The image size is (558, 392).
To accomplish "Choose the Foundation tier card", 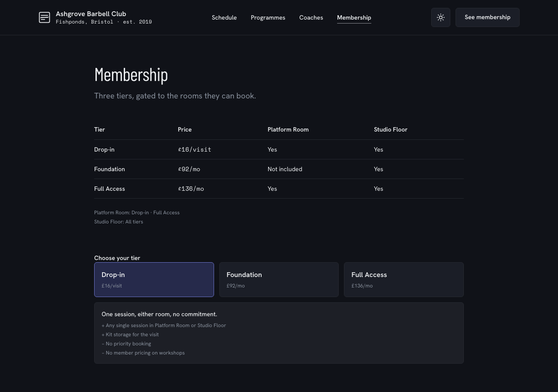I will click(x=279, y=280).
